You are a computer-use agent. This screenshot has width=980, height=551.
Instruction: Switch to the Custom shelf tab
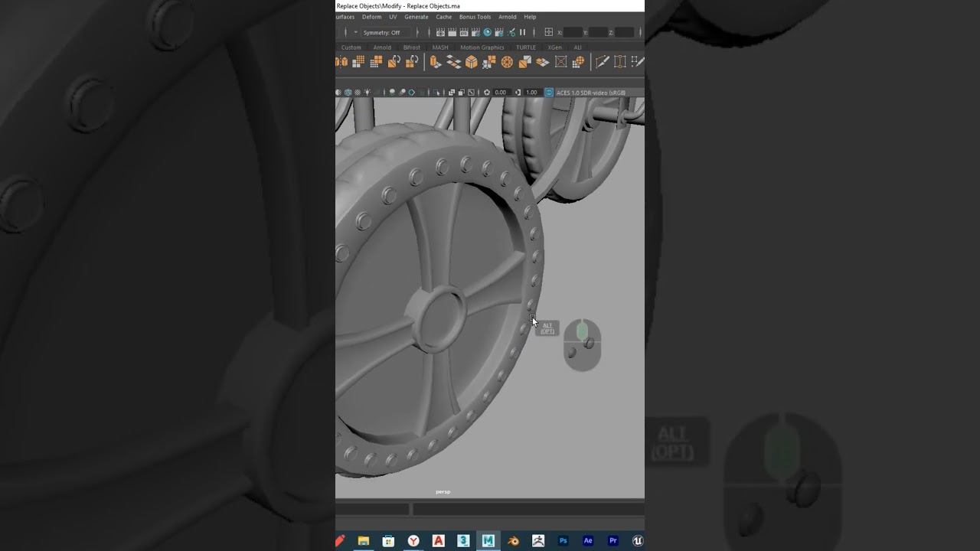[x=351, y=47]
